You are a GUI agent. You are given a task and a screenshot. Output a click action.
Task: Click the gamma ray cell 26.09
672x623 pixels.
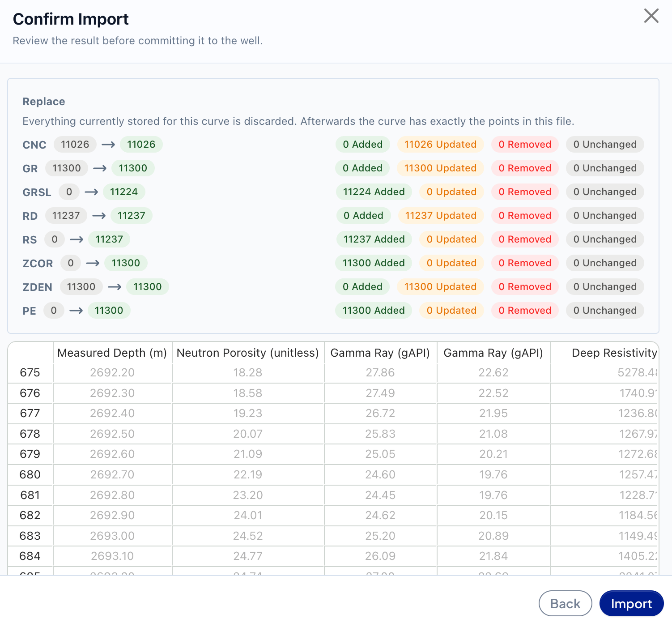tap(380, 556)
